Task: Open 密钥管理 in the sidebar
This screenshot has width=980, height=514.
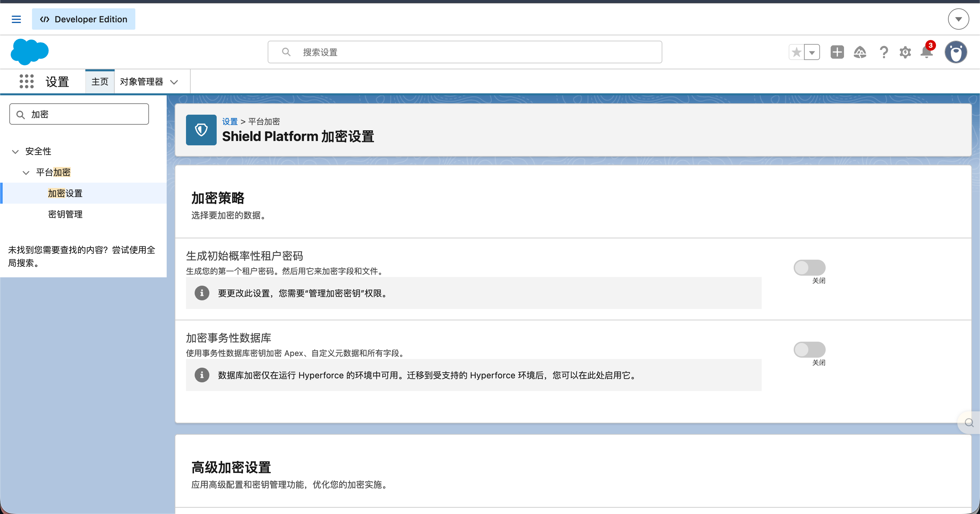Action: point(65,214)
